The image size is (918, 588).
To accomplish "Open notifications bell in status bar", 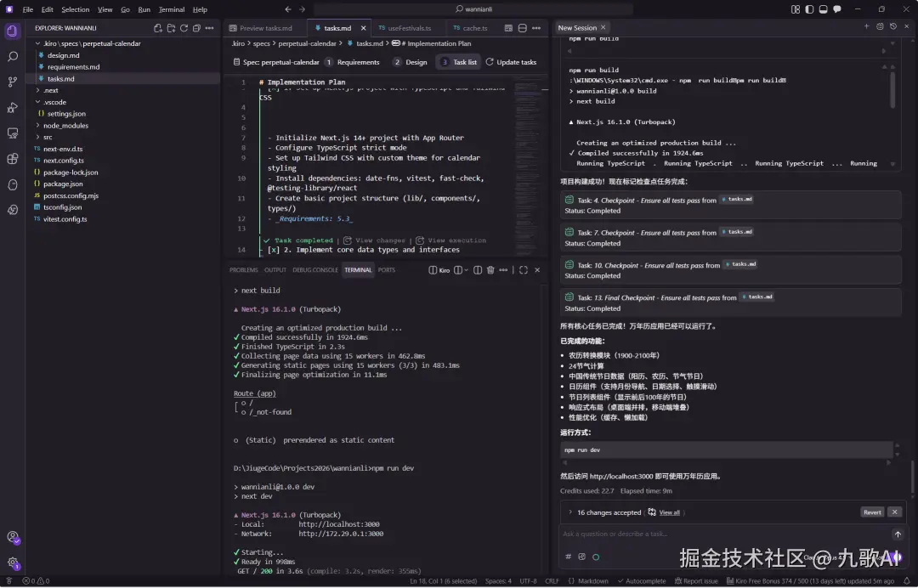I will (x=907, y=581).
